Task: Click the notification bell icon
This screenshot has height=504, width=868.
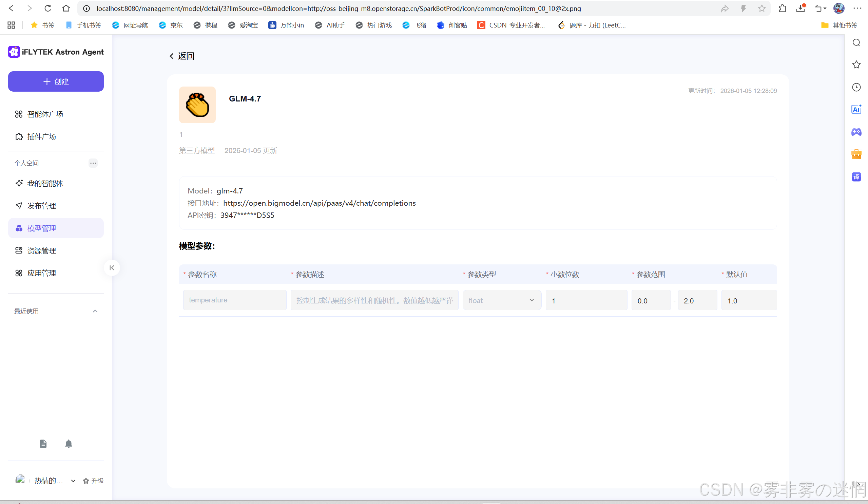Action: point(69,444)
